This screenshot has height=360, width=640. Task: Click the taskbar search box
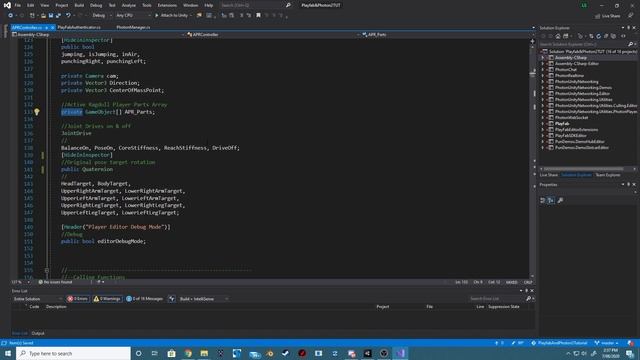point(73,353)
